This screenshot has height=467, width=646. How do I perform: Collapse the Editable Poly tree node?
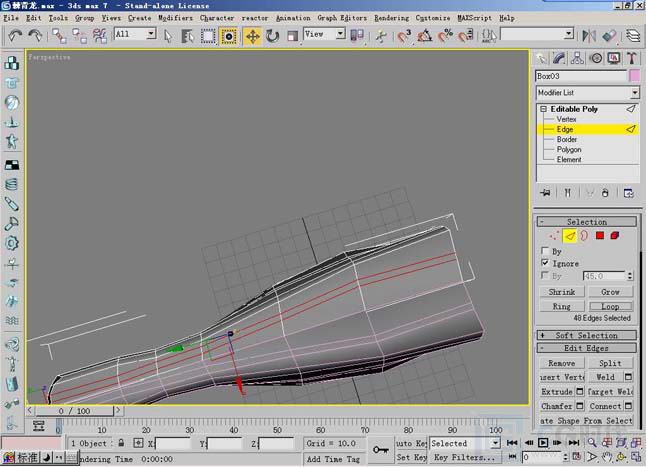(x=543, y=109)
